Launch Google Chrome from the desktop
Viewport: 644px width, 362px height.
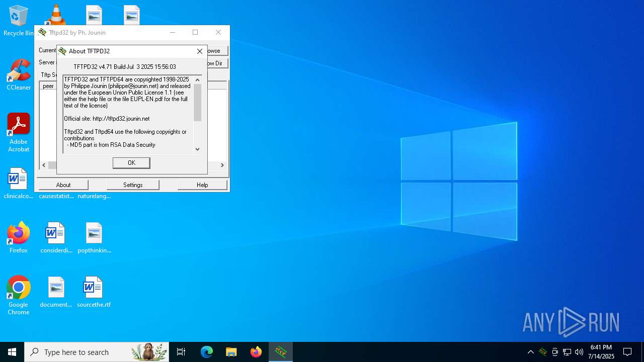click(x=19, y=296)
